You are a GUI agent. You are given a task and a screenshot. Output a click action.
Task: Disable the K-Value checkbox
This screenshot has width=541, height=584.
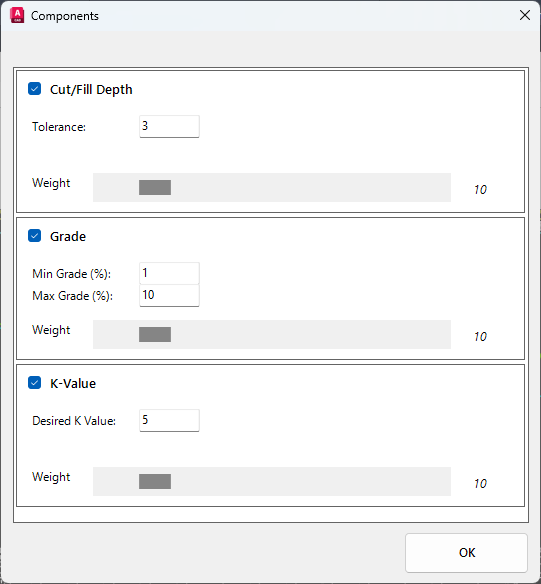[x=35, y=383]
